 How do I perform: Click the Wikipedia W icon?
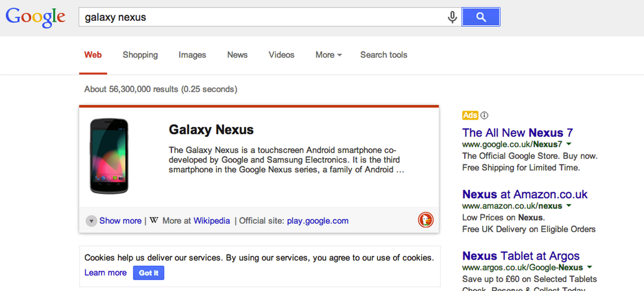click(154, 220)
